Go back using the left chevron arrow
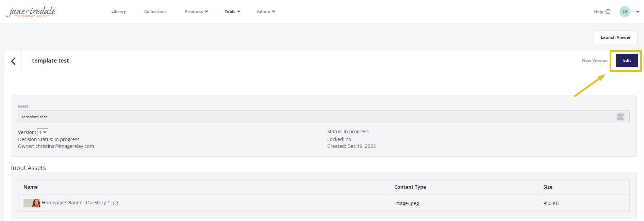The image size is (644, 221). (13, 61)
